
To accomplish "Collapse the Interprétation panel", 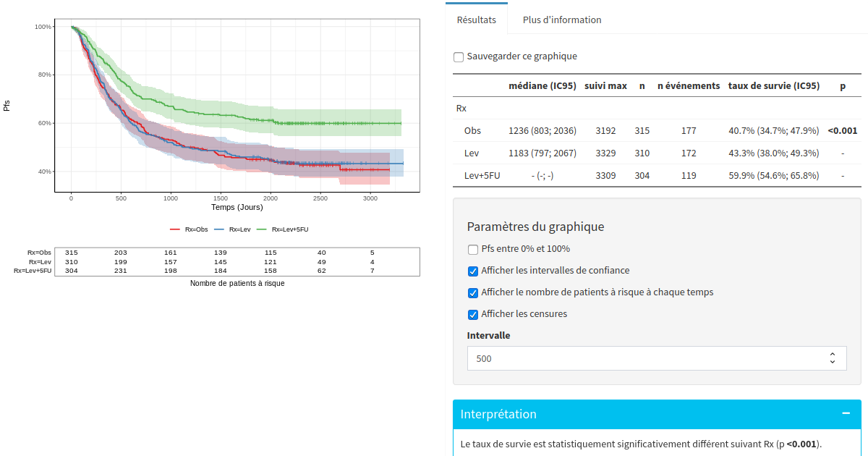I will tap(845, 413).
